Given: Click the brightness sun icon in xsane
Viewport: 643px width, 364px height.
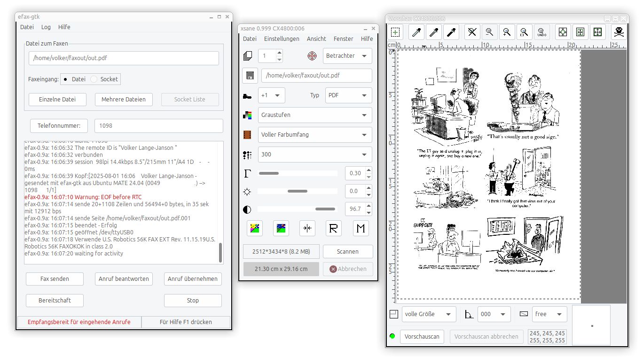Looking at the screenshot, I should 248,191.
